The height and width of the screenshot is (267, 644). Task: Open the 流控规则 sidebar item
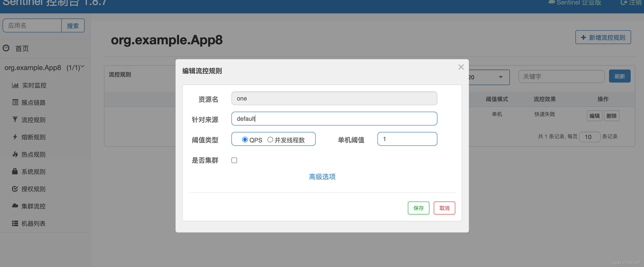[33, 120]
